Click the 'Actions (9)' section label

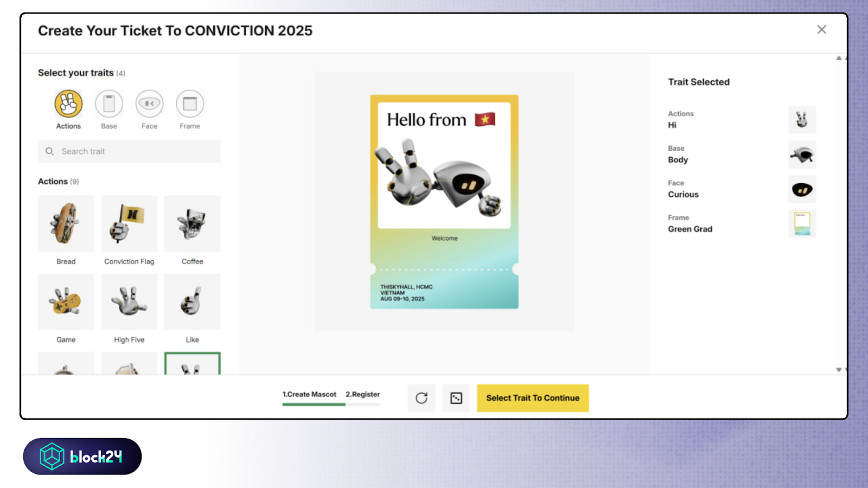58,182
